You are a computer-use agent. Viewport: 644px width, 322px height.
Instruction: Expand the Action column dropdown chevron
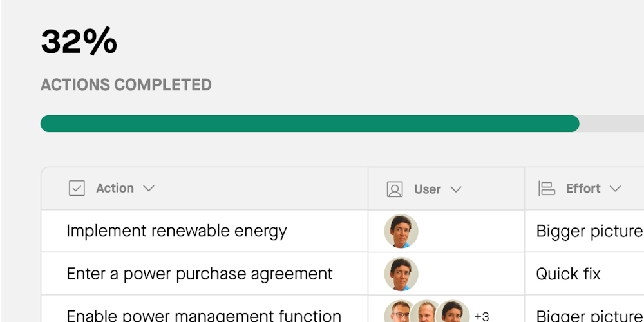coord(149,188)
